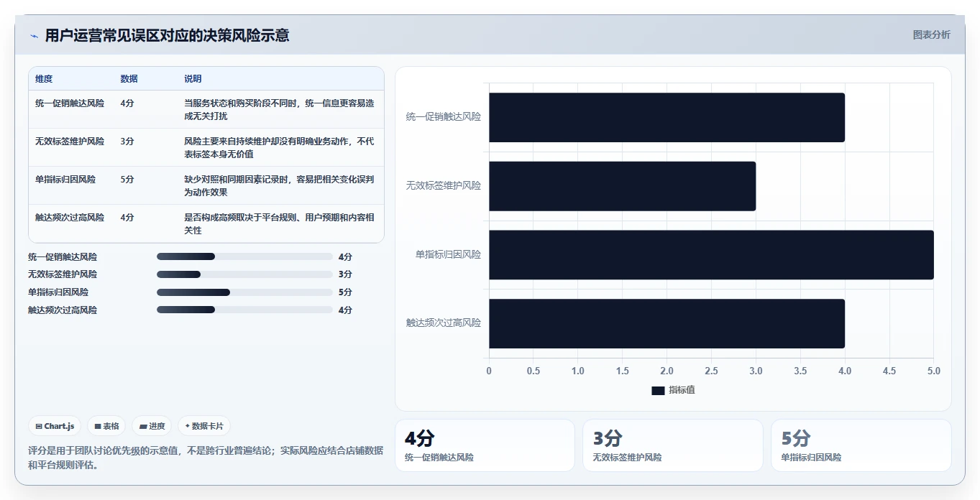Click the 指标值 legend label
This screenshot has height=500, width=980.
coord(682,390)
